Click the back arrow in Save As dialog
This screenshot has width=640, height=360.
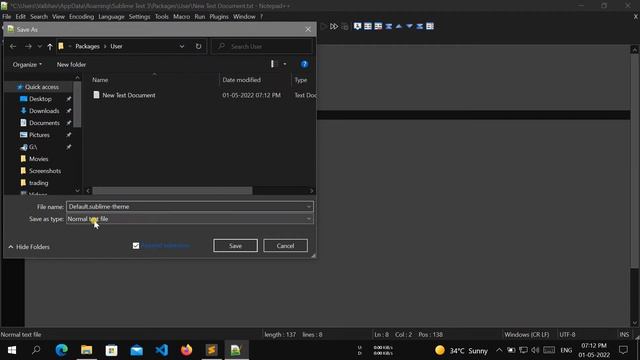[x=13, y=47]
